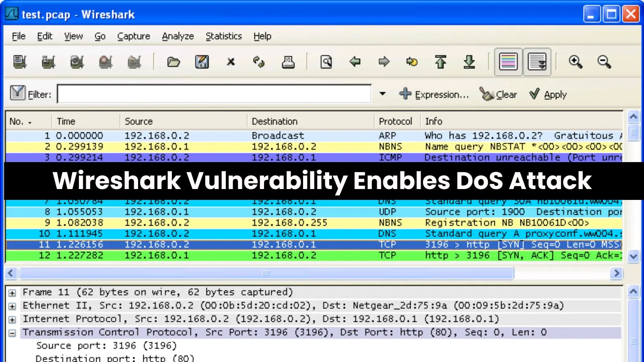Click the Apply filter button
The image size is (644, 362).
pyautogui.click(x=548, y=95)
